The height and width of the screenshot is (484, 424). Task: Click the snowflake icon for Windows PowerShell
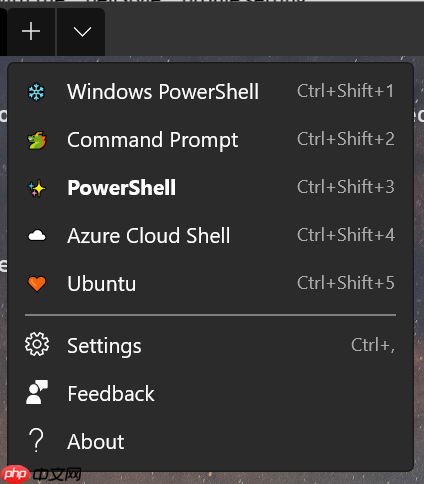coord(36,92)
